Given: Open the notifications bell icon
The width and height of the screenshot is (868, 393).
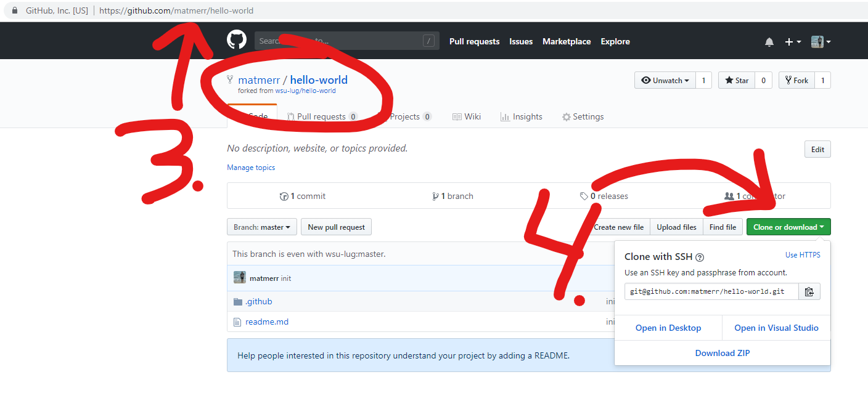Looking at the screenshot, I should click(769, 42).
